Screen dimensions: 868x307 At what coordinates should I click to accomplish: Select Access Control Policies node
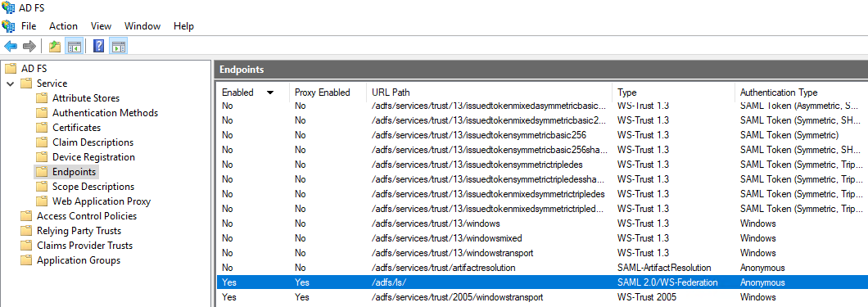point(87,216)
